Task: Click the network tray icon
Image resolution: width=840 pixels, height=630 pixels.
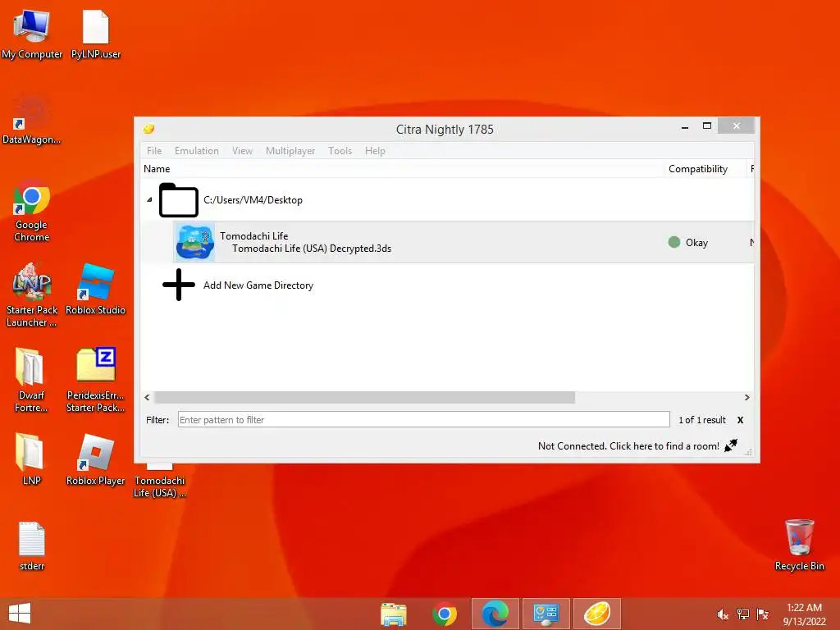Action: pos(742,614)
